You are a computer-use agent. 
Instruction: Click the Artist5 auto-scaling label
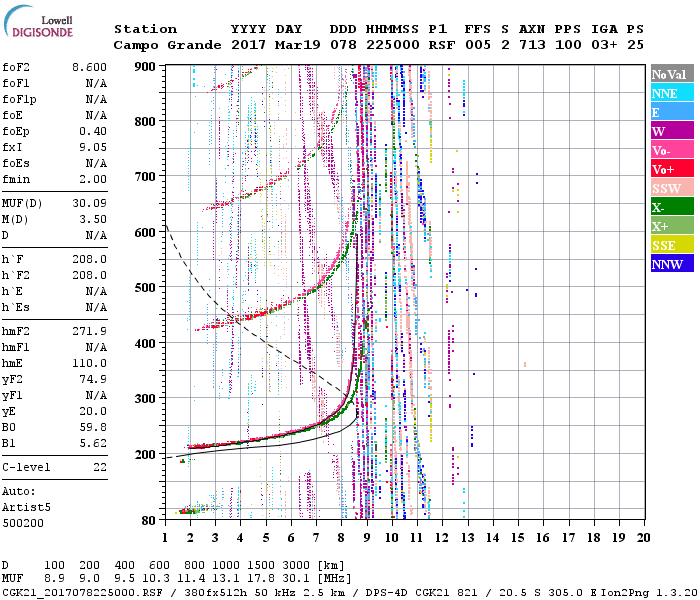pos(26,508)
